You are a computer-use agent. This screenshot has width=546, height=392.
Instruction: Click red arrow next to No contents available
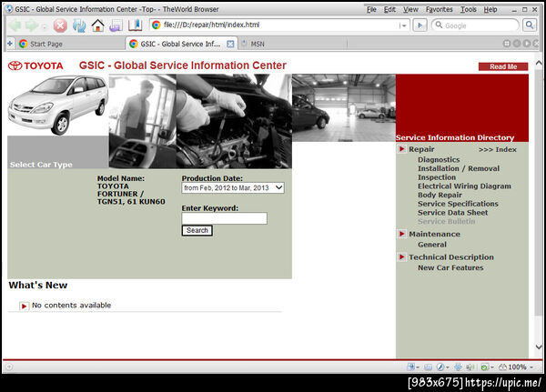24,306
